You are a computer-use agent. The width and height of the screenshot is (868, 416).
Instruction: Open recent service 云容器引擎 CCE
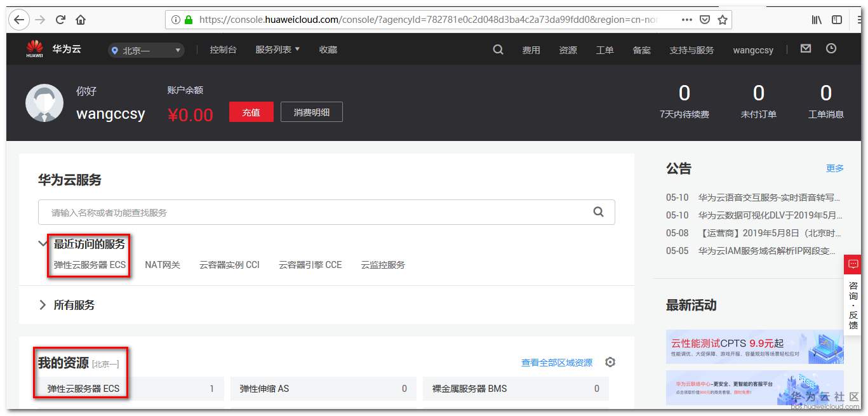point(310,265)
